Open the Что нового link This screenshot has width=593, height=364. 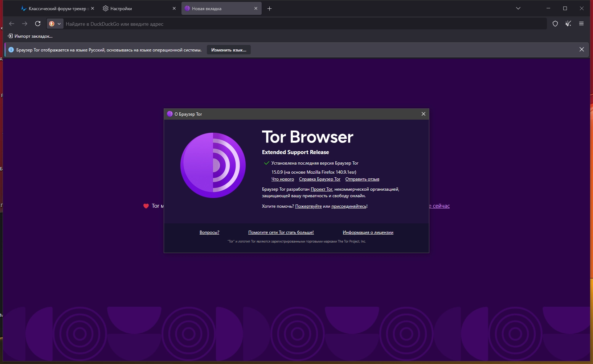point(283,179)
